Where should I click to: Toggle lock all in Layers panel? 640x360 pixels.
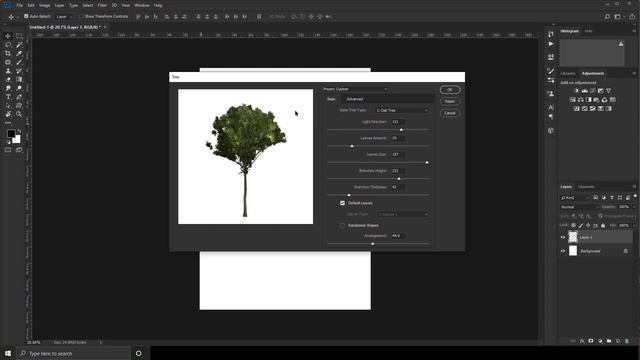(x=603, y=225)
